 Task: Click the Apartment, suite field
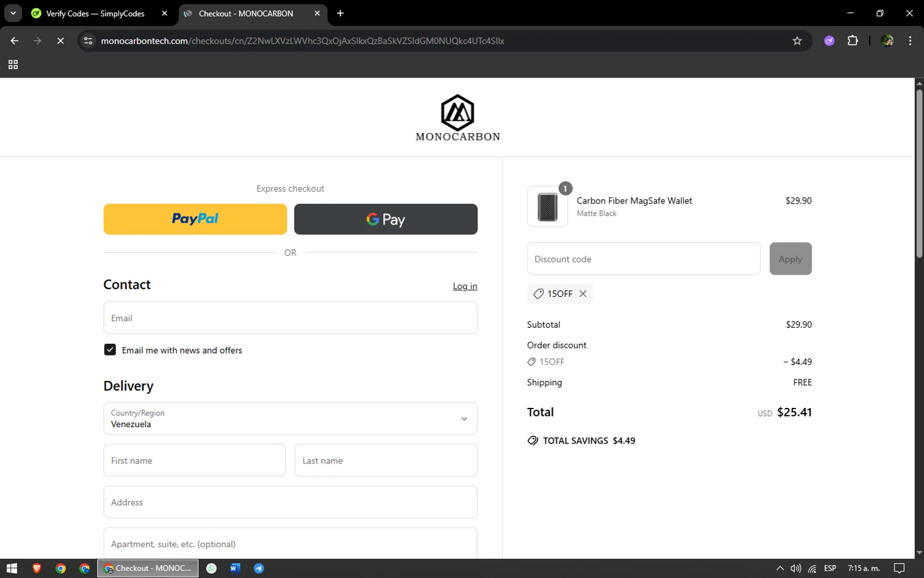(x=290, y=543)
